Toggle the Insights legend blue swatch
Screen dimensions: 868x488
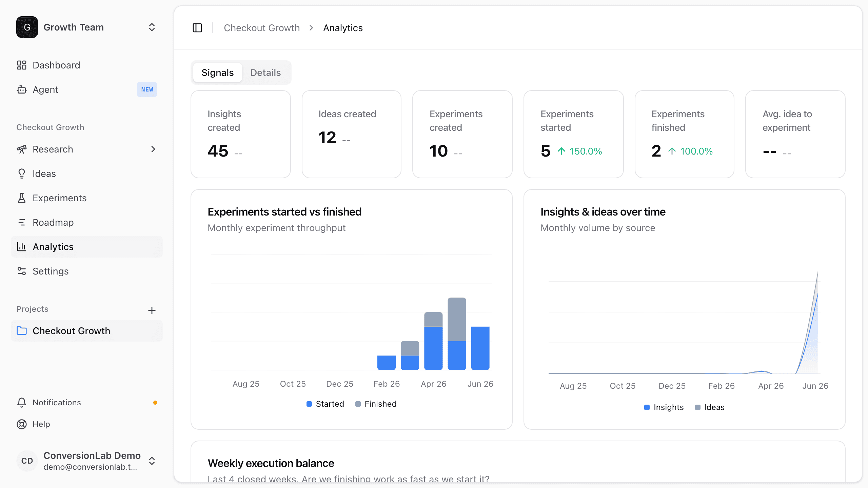[647, 407]
